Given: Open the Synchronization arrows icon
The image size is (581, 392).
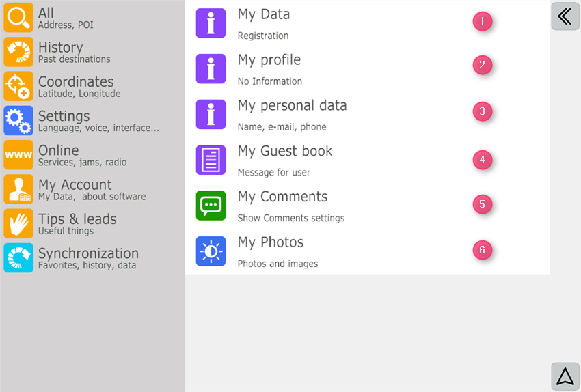Looking at the screenshot, I should pos(18,258).
